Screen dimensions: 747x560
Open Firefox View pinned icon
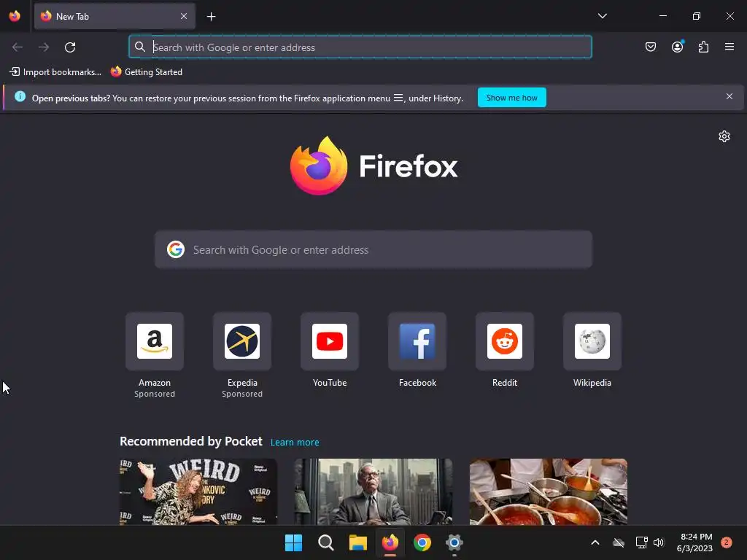pyautogui.click(x=15, y=16)
